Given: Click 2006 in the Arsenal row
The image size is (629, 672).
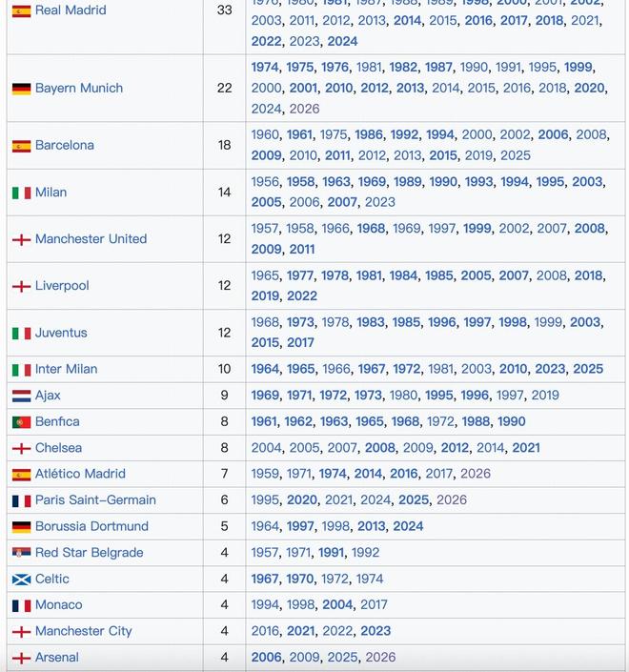Looking at the screenshot, I should (x=266, y=658).
